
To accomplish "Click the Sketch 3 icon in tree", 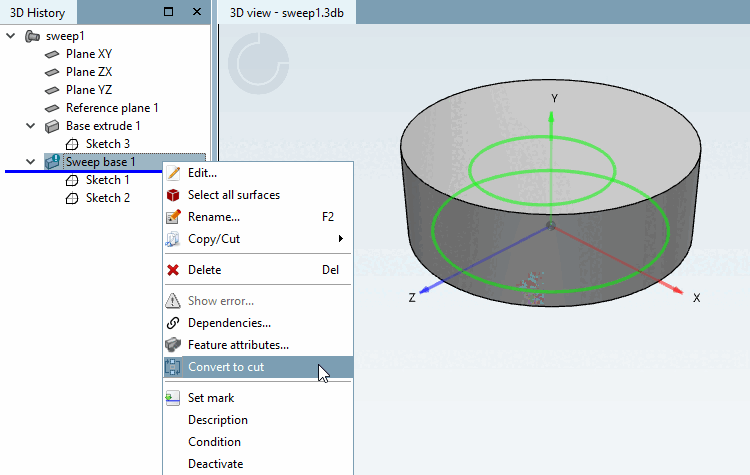I will click(72, 144).
